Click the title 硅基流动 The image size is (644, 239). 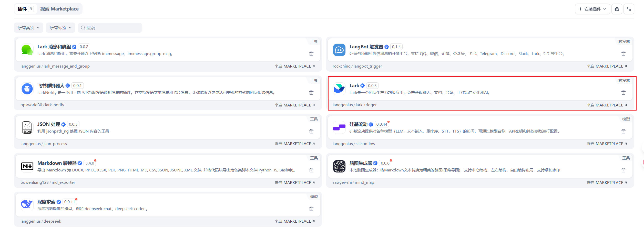pos(359,124)
